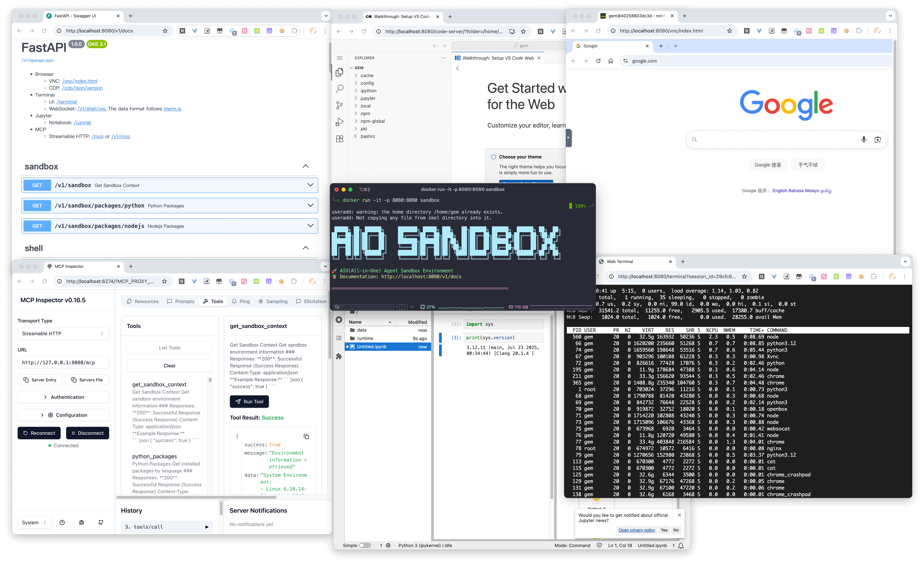This screenshot has height=564, width=924.
Task: Click Google Lens image search icon
Action: pos(878,140)
